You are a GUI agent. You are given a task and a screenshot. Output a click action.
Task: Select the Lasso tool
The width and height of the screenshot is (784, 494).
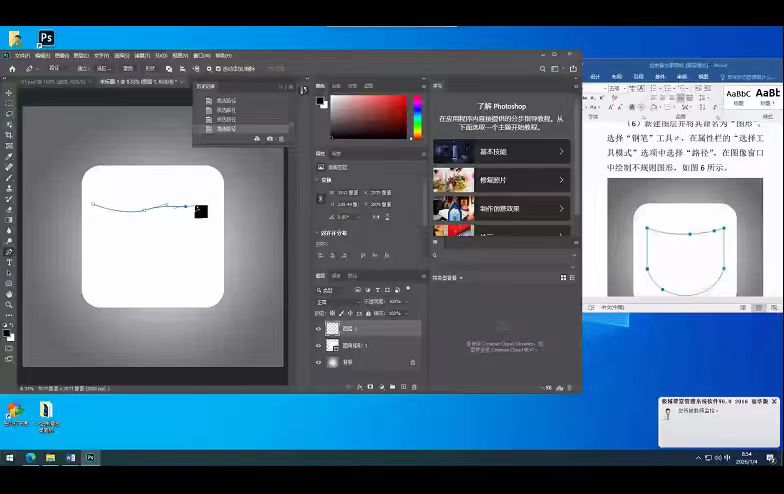click(x=9, y=113)
